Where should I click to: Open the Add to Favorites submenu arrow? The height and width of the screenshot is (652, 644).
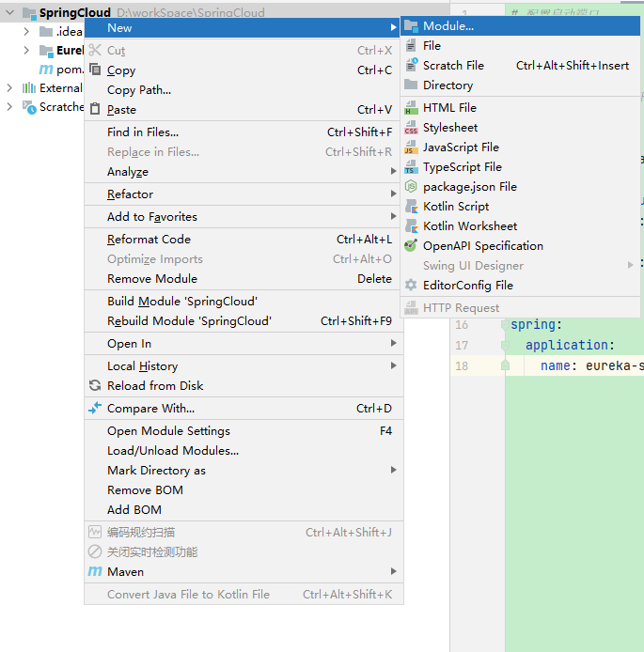point(394,216)
